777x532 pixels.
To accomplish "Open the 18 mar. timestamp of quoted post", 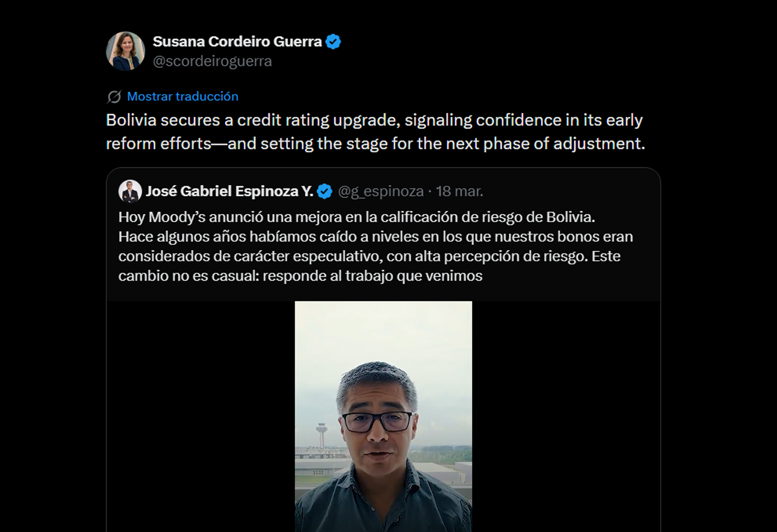I will click(x=459, y=192).
